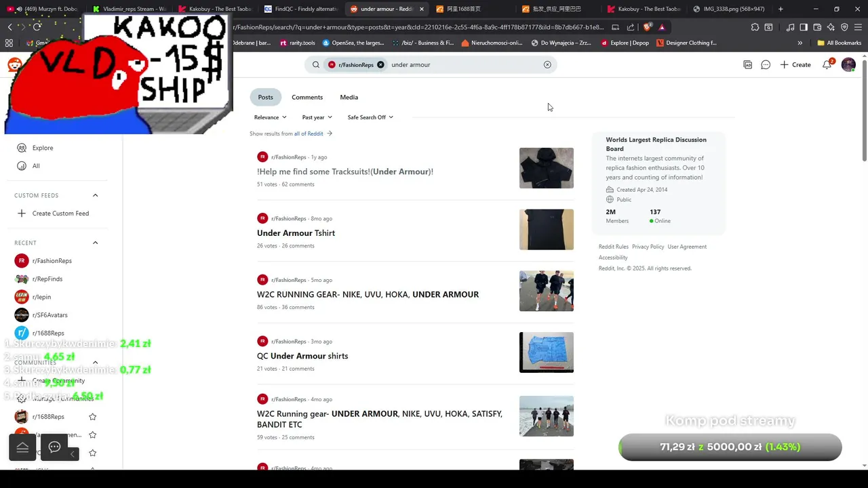Open the black tracksuit post thumbnail
The width and height of the screenshot is (868, 488).
pos(547,168)
